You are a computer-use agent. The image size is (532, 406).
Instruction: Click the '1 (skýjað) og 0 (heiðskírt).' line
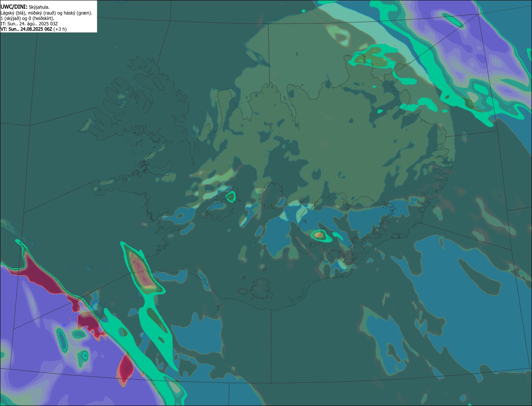click(27, 18)
